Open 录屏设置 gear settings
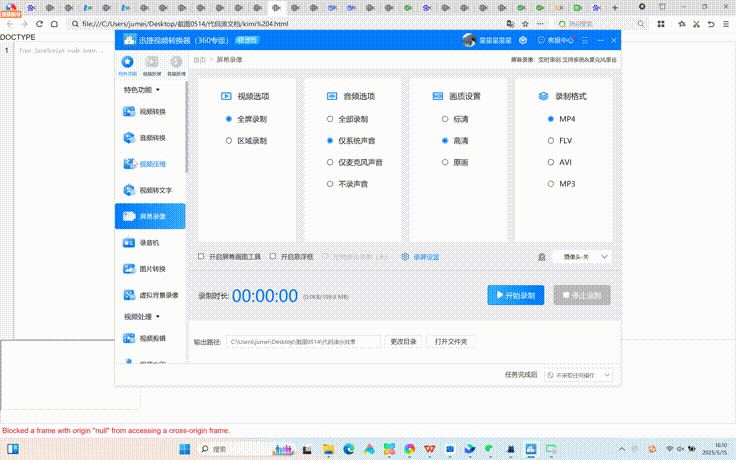736x460 pixels. click(420, 257)
